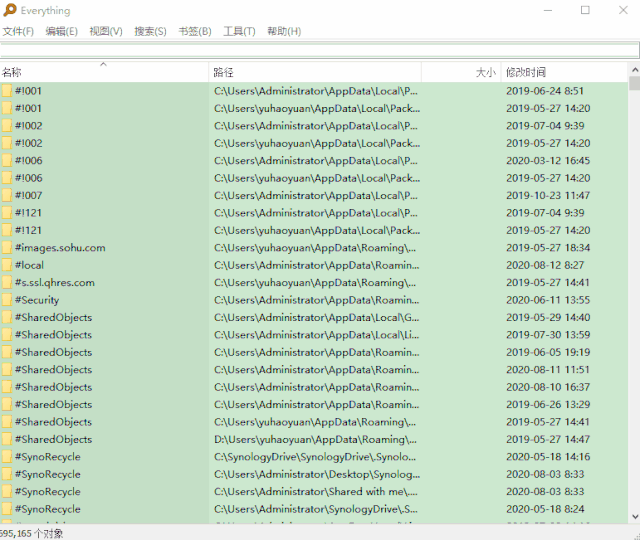This screenshot has height=540, width=640.
Task: Sort results by the 路径 column header
Action: tap(315, 72)
